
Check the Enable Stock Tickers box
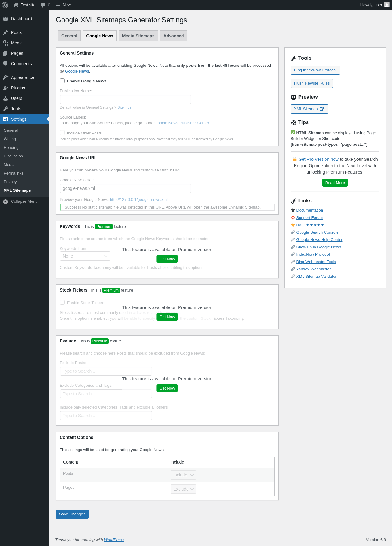pyautogui.click(x=62, y=303)
